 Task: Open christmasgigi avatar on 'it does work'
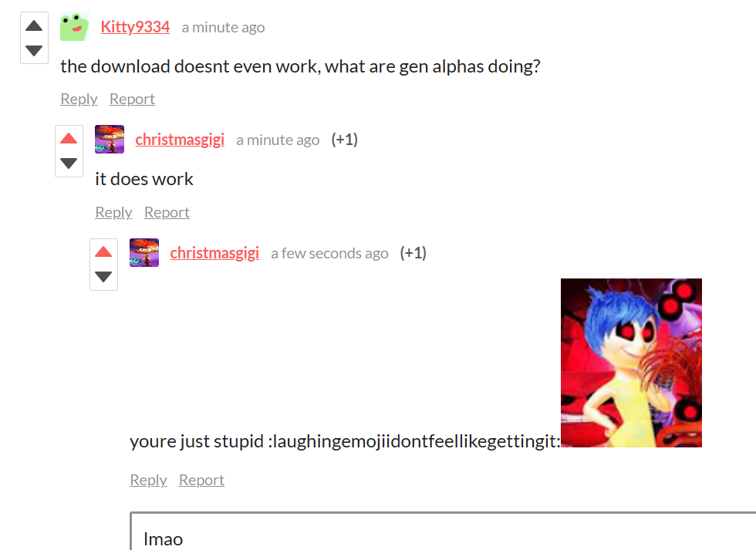[x=110, y=140]
